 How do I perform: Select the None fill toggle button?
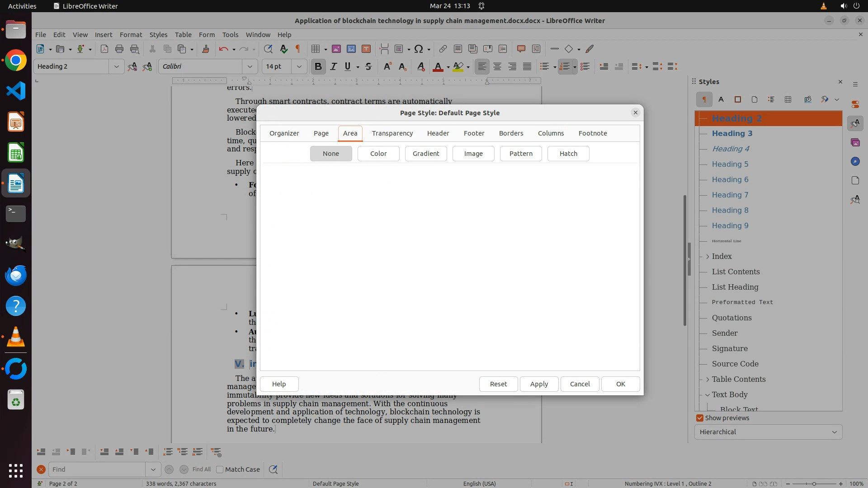331,154
